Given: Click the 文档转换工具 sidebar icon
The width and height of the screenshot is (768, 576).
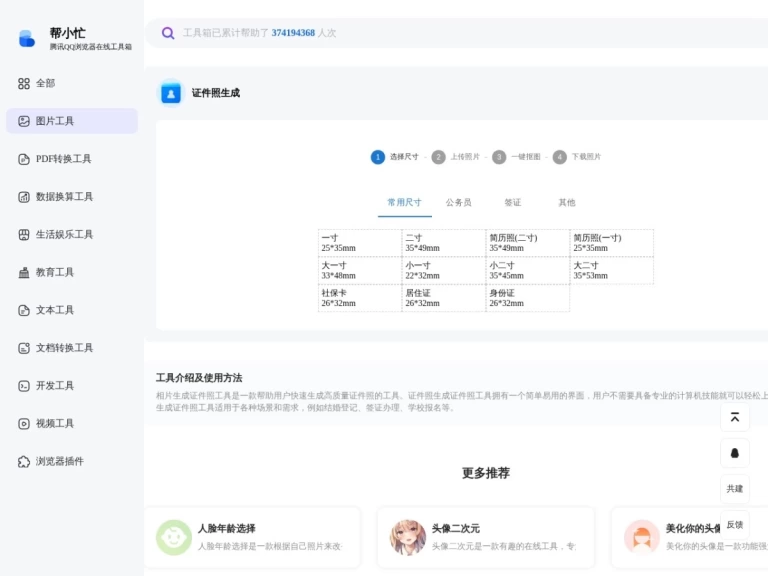Looking at the screenshot, I should pyautogui.click(x=24, y=348).
